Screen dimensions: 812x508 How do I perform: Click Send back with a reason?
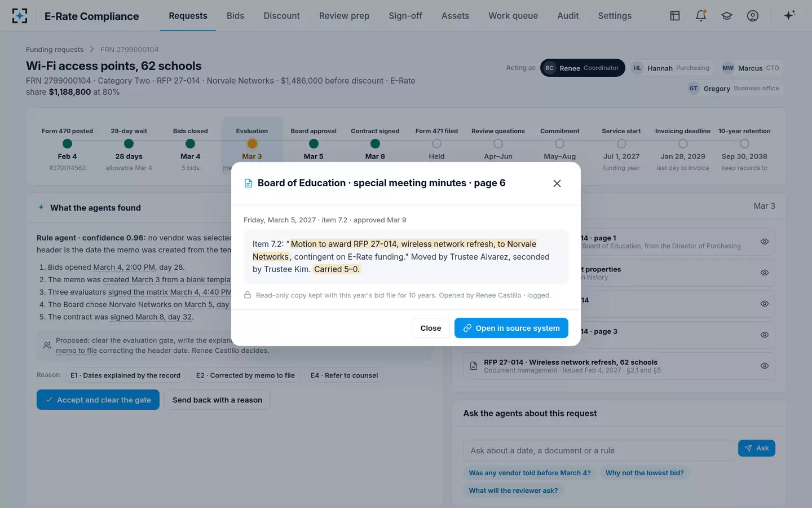(217, 400)
